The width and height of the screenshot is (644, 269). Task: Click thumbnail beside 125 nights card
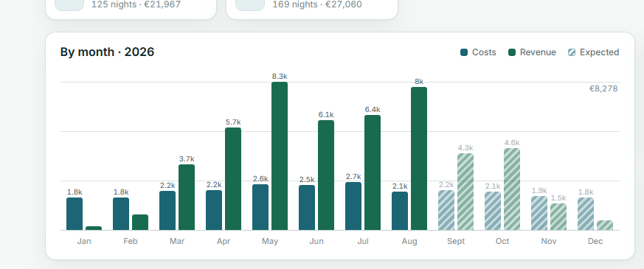69,5
